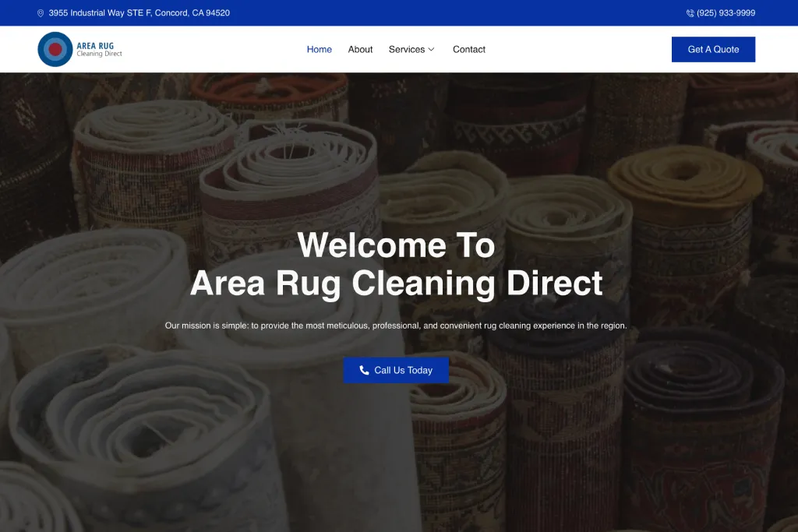Expand the Services chevron arrow
Viewport: 798px width, 532px height.
[431, 49]
